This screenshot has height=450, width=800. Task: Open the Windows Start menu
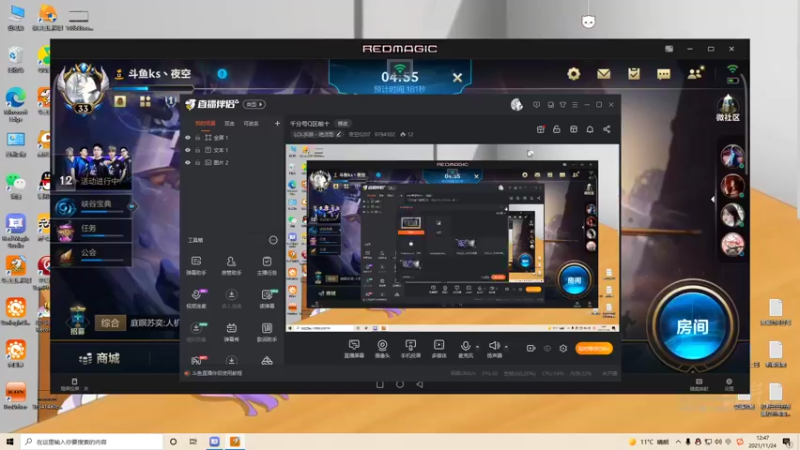[x=10, y=441]
